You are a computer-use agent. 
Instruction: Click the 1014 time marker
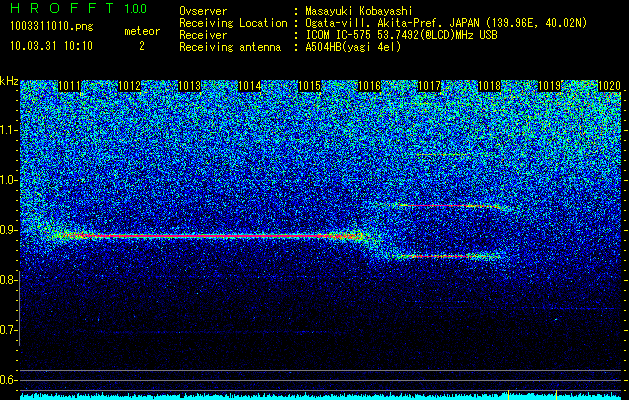pyautogui.click(x=250, y=86)
